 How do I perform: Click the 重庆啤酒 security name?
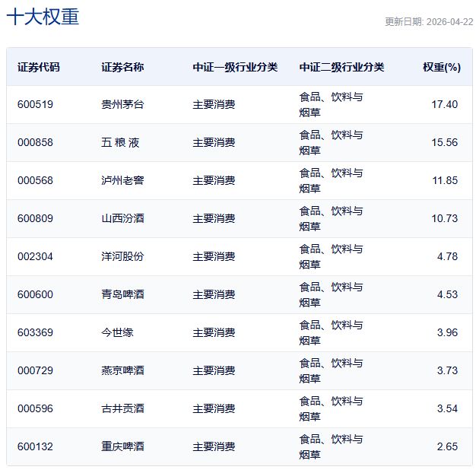[122, 446]
